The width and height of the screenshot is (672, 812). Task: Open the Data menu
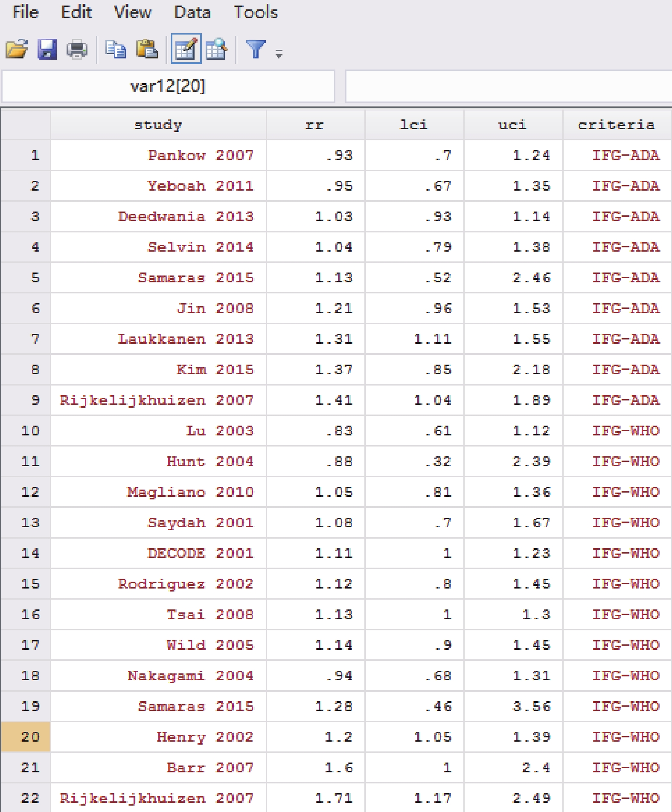pyautogui.click(x=192, y=12)
